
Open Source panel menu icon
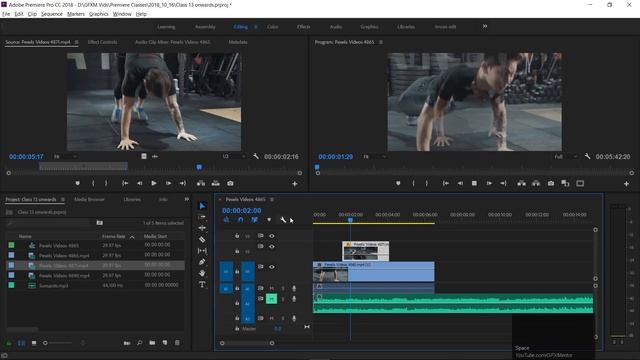76,42
